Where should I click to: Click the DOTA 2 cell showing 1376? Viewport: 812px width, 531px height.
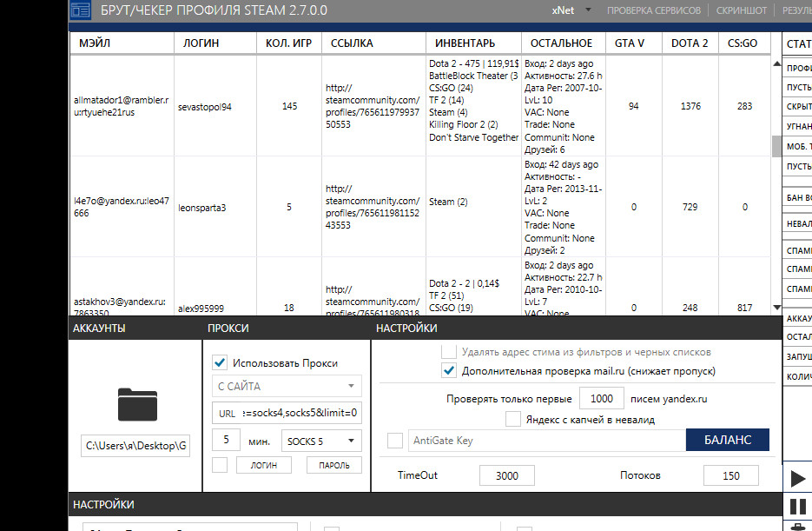click(x=690, y=106)
